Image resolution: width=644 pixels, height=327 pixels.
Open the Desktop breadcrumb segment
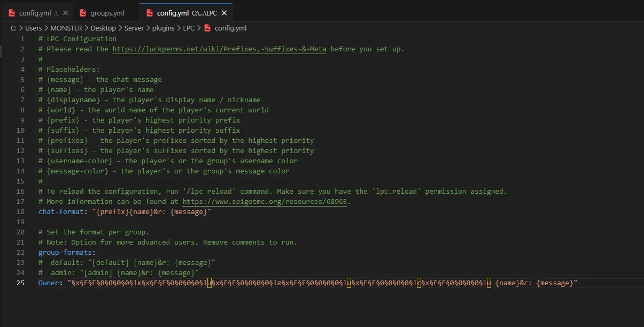click(x=103, y=28)
